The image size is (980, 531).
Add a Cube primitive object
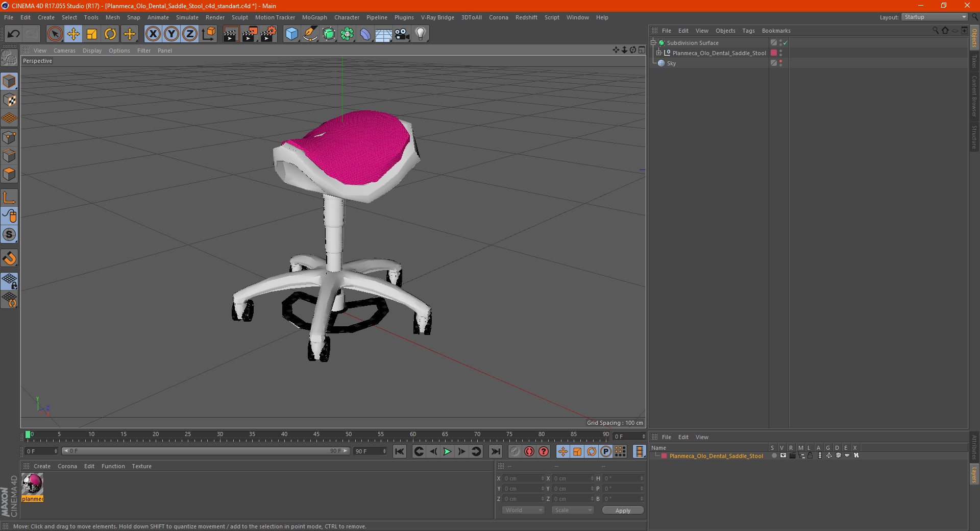291,34
